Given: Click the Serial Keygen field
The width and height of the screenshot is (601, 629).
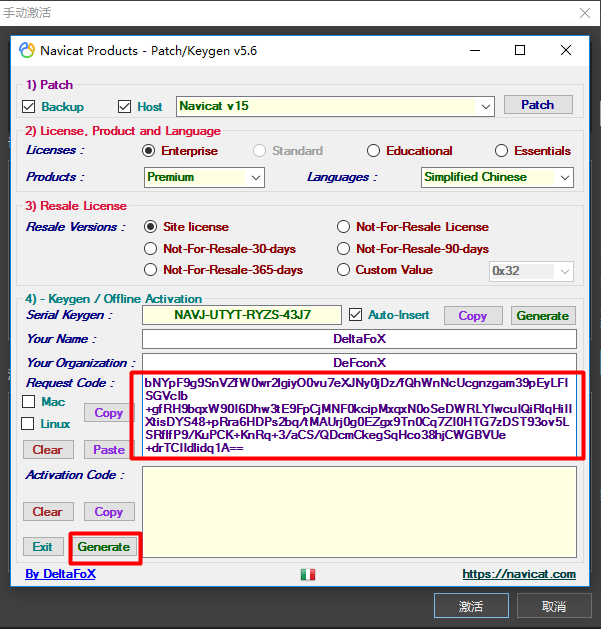Looking at the screenshot, I should [242, 315].
